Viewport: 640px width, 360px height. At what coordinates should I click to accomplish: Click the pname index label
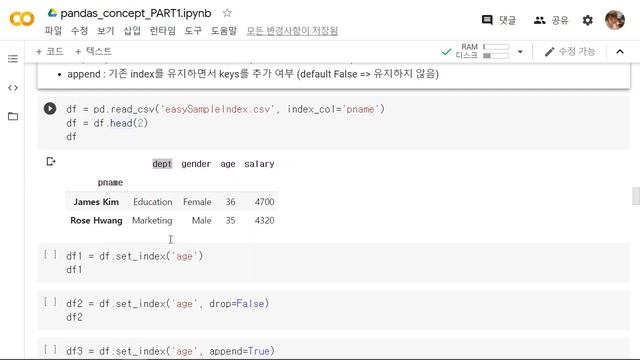coord(110,182)
